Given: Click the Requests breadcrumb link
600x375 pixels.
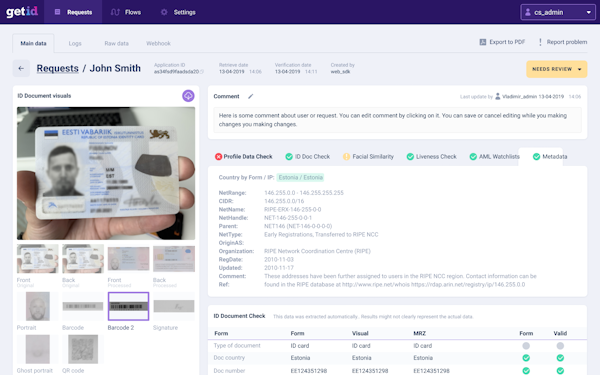Looking at the screenshot, I should (57, 68).
